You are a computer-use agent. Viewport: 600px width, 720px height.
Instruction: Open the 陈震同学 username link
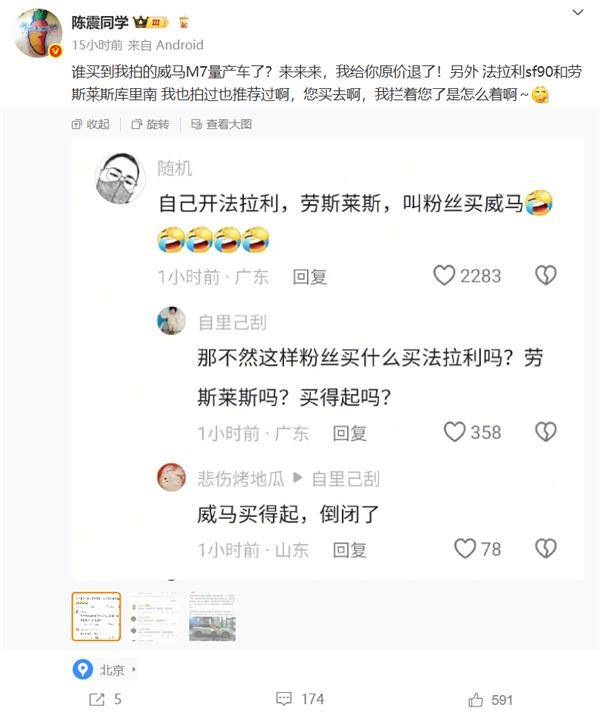[x=100, y=22]
